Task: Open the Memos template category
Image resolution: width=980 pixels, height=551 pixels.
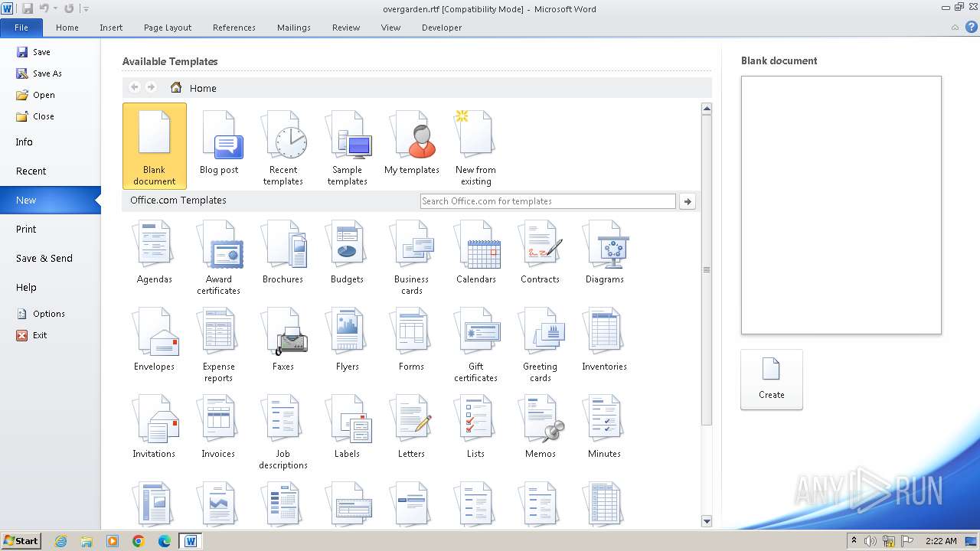Action: pos(541,427)
